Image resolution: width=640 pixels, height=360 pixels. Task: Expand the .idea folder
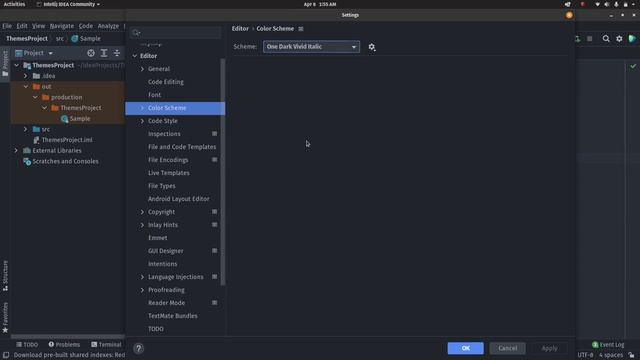point(26,76)
